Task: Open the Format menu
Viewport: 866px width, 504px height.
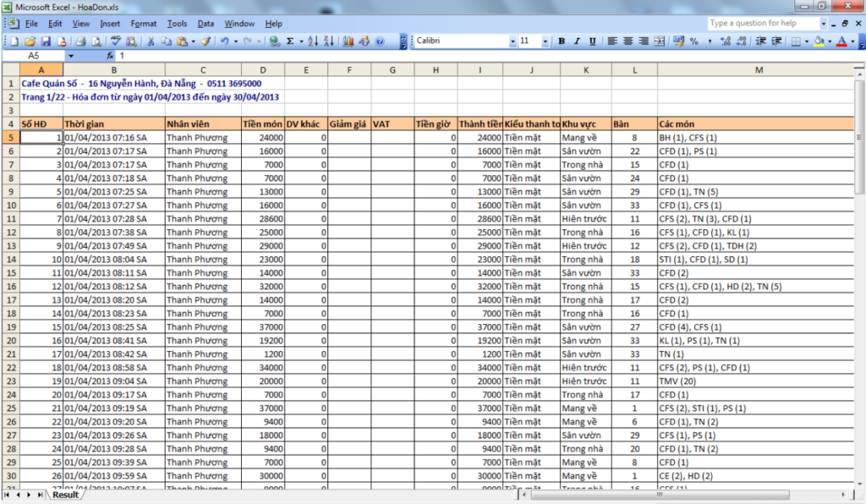Action: (144, 24)
